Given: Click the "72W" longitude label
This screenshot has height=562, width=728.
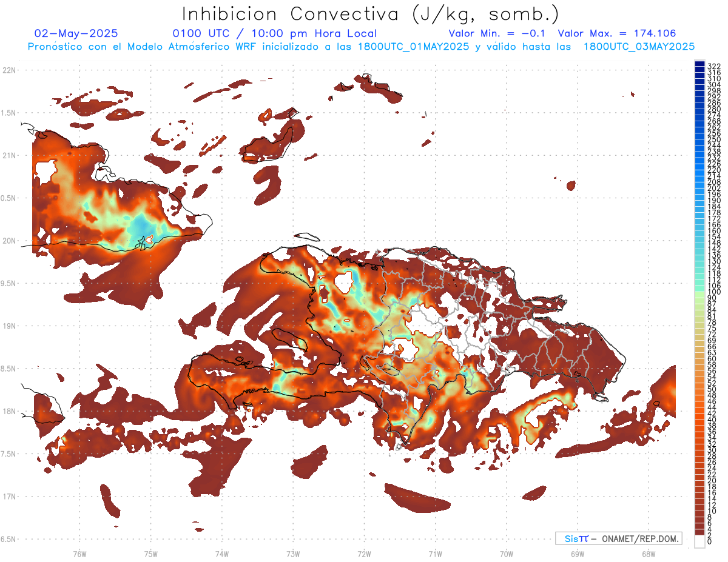Looking at the screenshot, I should (364, 554).
